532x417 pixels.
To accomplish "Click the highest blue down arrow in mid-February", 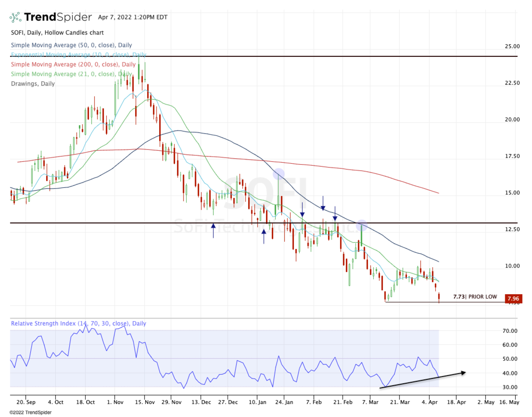I will click(323, 203).
